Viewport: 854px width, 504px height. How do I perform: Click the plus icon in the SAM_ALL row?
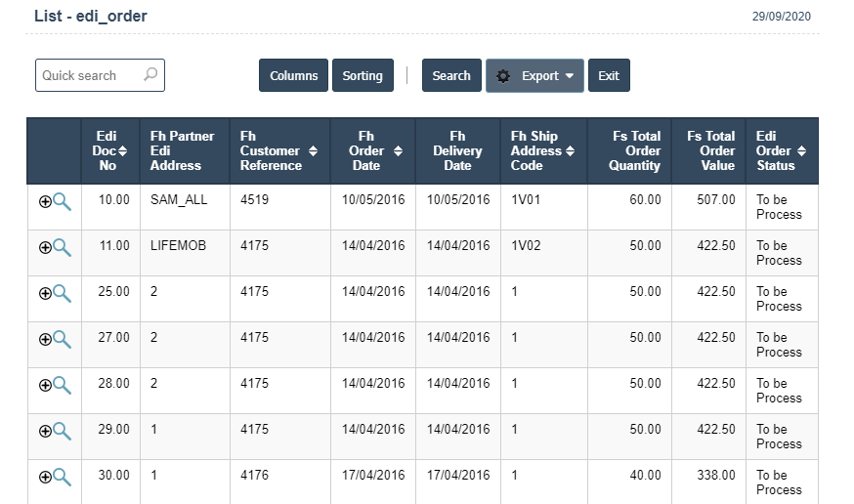45,202
